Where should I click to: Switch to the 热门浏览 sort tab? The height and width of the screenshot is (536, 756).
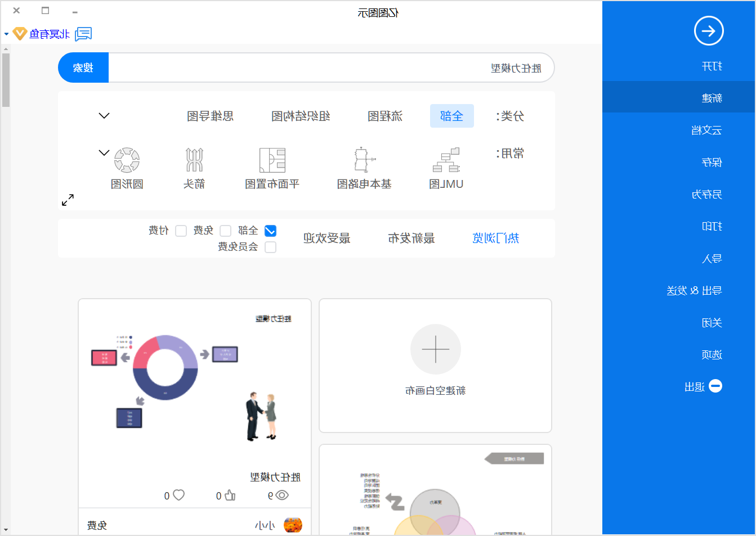495,238
